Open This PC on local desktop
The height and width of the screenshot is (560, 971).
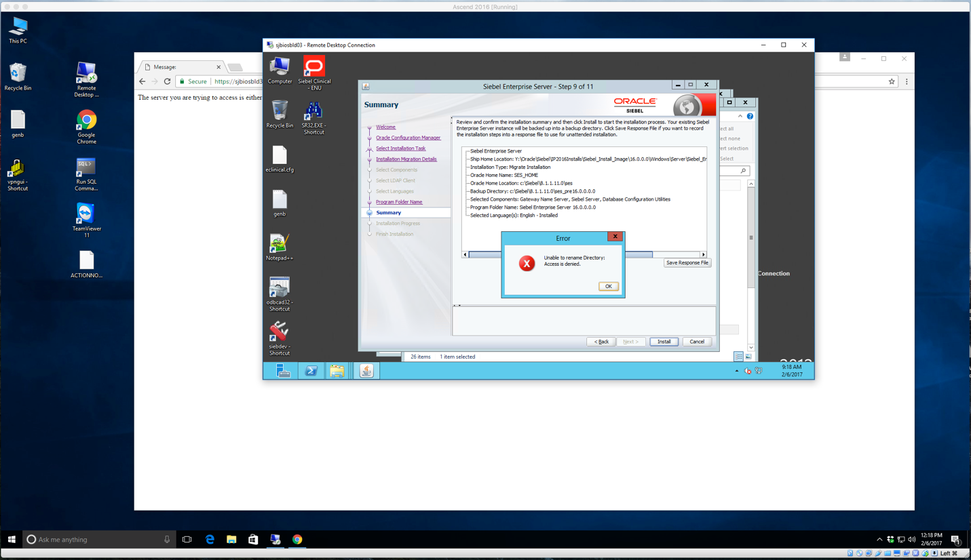pos(18,31)
